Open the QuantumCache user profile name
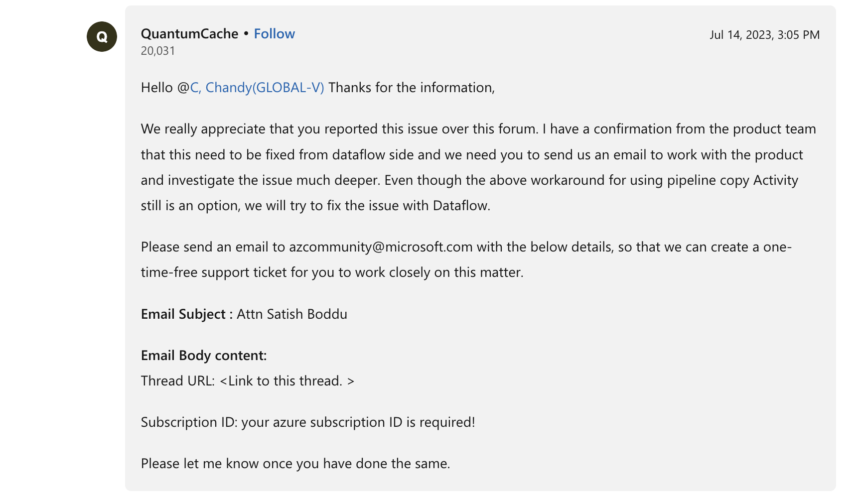858x504 pixels. click(189, 34)
